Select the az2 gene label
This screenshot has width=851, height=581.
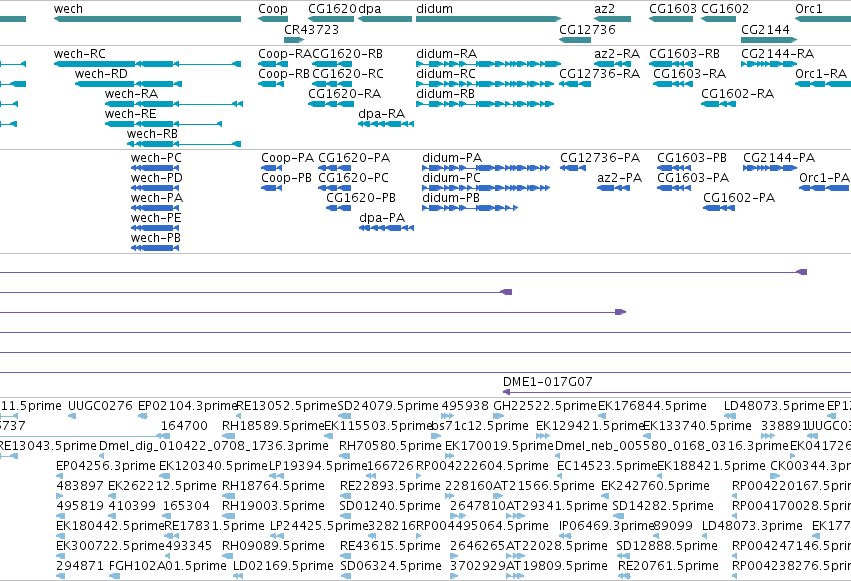tap(604, 9)
